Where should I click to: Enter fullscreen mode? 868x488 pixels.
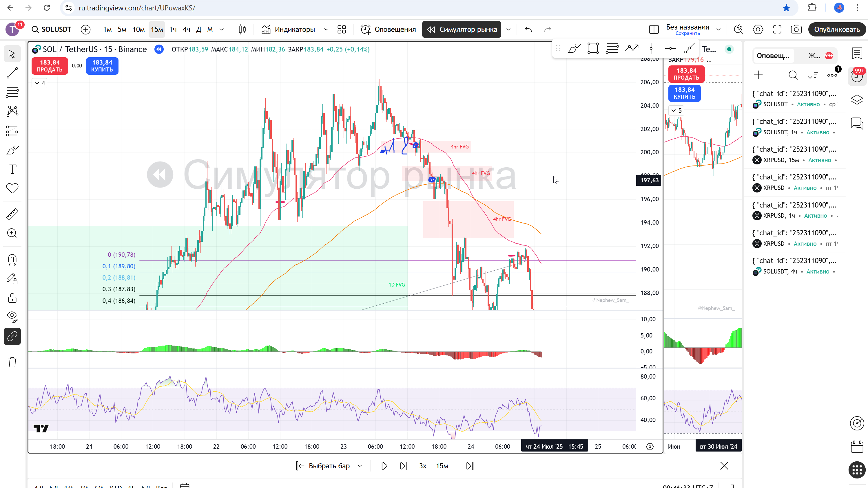click(x=777, y=30)
